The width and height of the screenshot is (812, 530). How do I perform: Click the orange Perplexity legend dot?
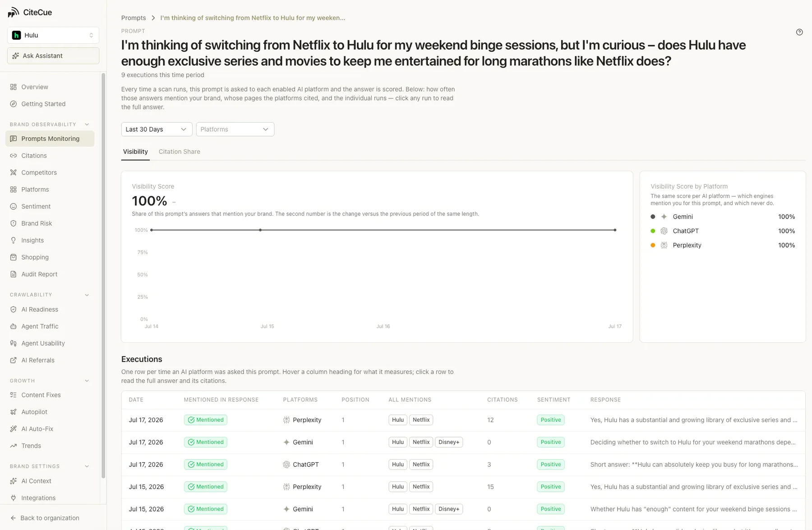coord(653,245)
